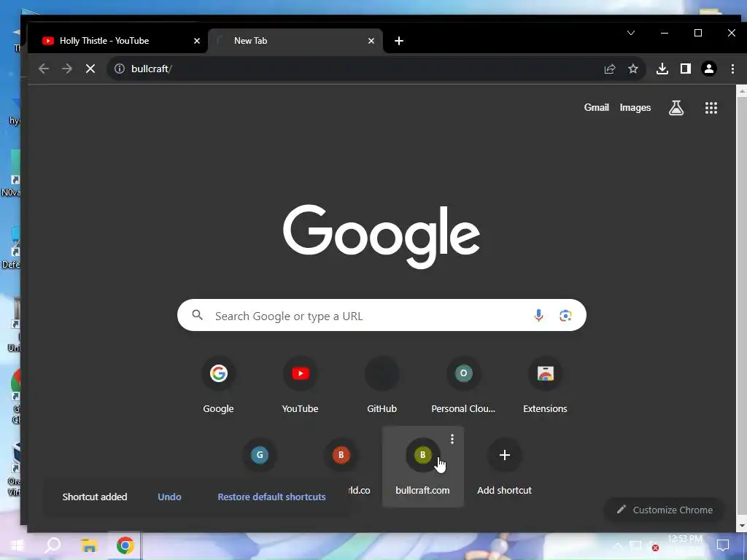The image size is (747, 560).
Task: Close the Holly Thistle - YouTube tab
Action: point(197,41)
